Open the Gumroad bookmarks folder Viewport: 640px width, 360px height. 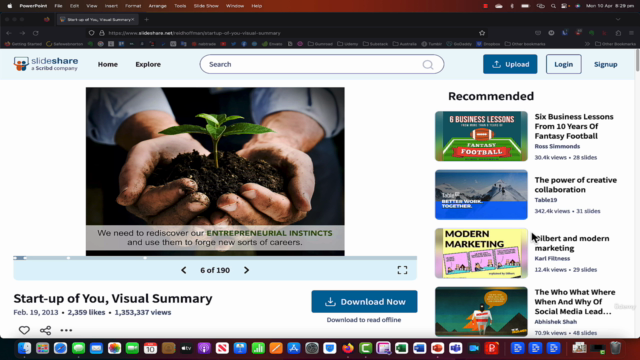(320, 44)
